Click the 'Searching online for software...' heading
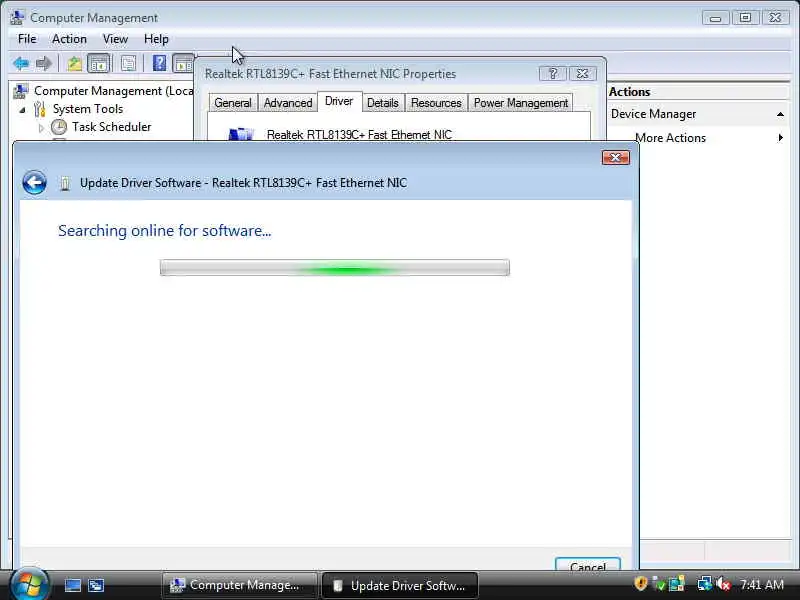Viewport: 800px width, 600px height. pyautogui.click(x=164, y=231)
